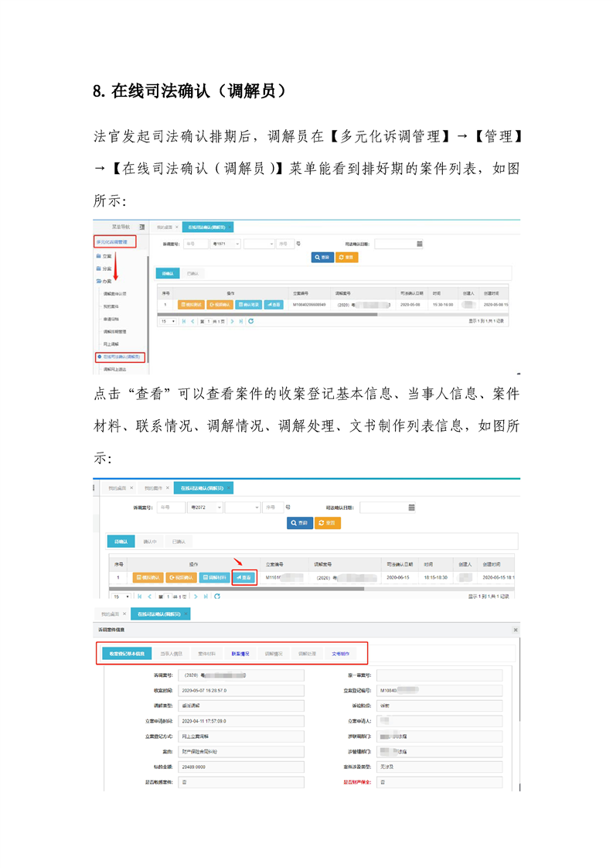Click the 年号 input left of 粤1971
Viewport: 613px width, 868px height.
point(196,244)
